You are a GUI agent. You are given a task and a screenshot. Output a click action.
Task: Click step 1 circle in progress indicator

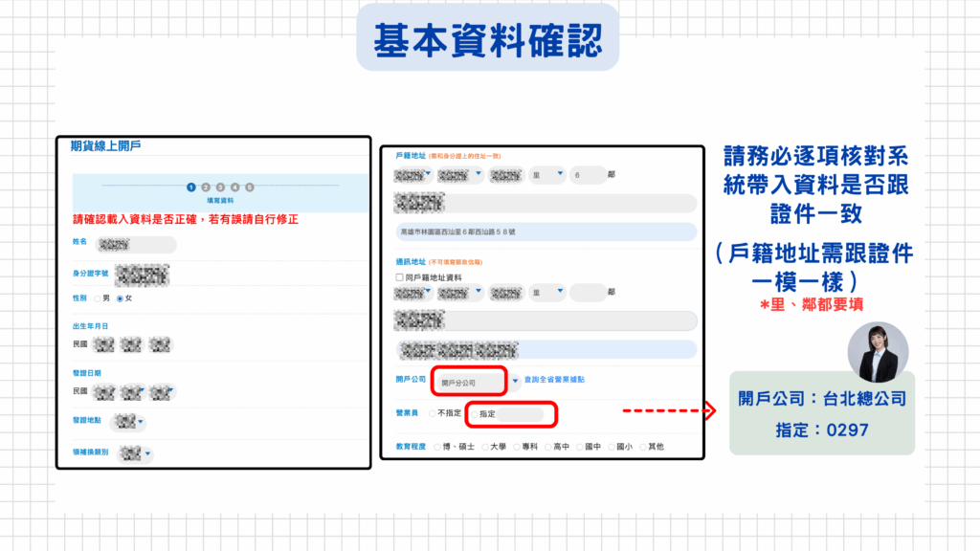pos(191,187)
